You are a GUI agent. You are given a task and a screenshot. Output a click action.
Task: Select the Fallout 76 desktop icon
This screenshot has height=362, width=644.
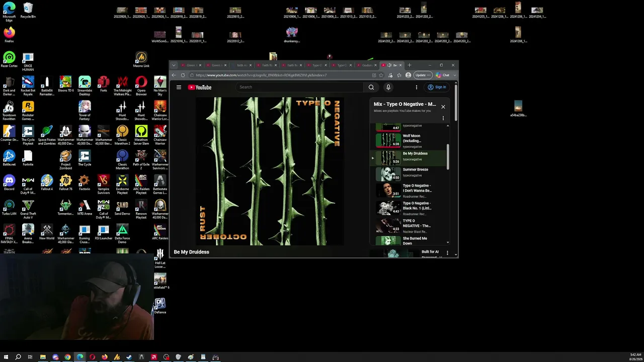(x=65, y=182)
